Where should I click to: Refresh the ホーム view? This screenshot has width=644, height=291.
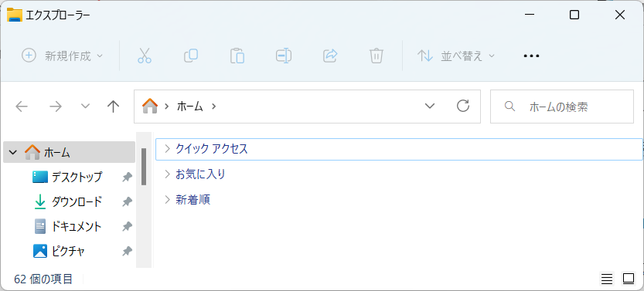tap(463, 107)
